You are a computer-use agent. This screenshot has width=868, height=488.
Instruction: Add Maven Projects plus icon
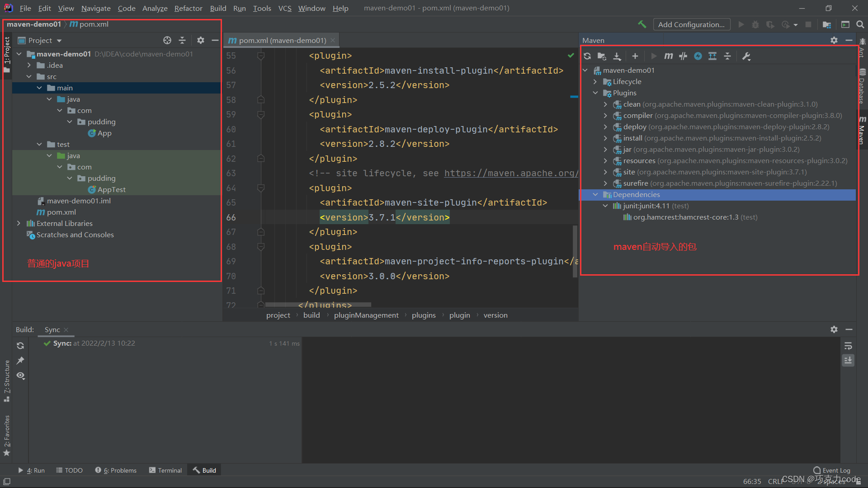(x=635, y=56)
